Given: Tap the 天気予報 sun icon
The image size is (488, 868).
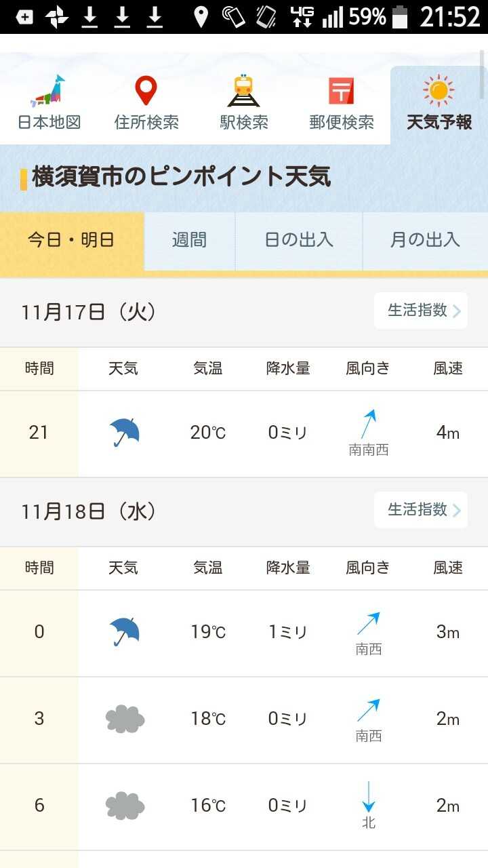Looking at the screenshot, I should coord(439,91).
